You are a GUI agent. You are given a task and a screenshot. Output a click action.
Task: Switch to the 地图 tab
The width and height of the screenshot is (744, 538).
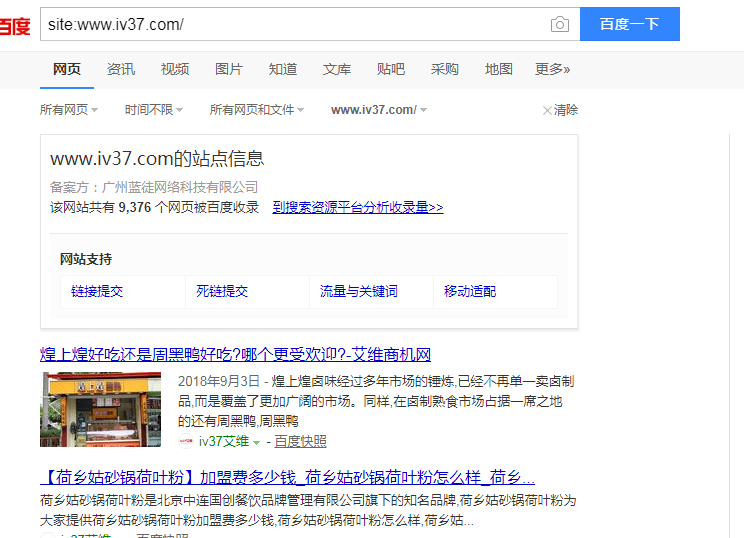tap(499, 69)
